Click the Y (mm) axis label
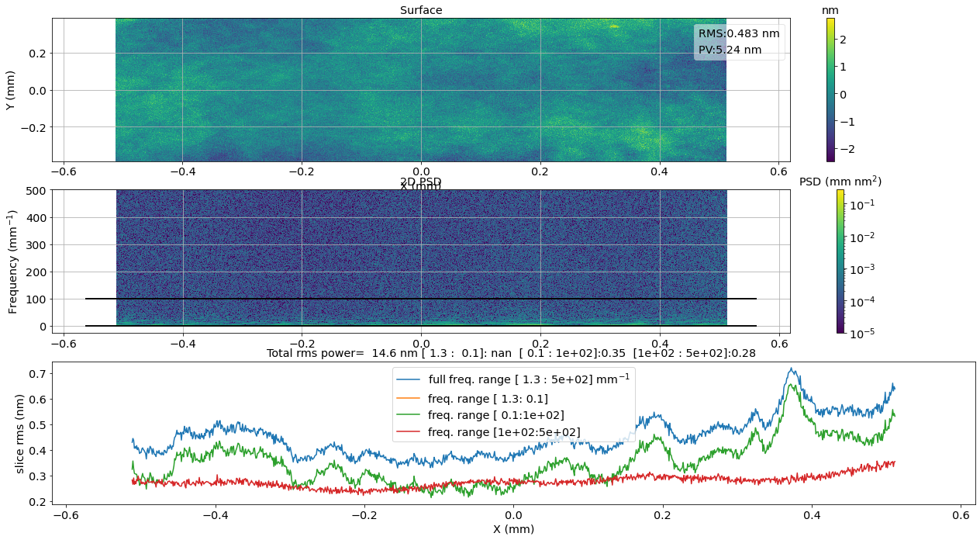 tap(11, 90)
